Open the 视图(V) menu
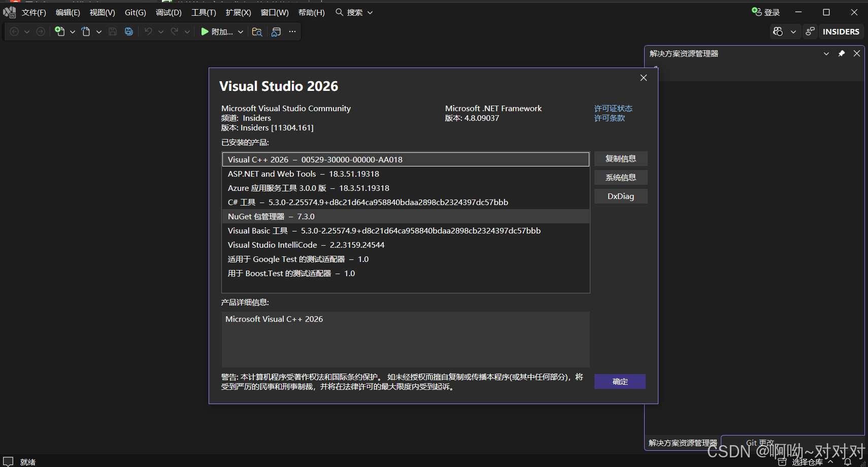 103,12
